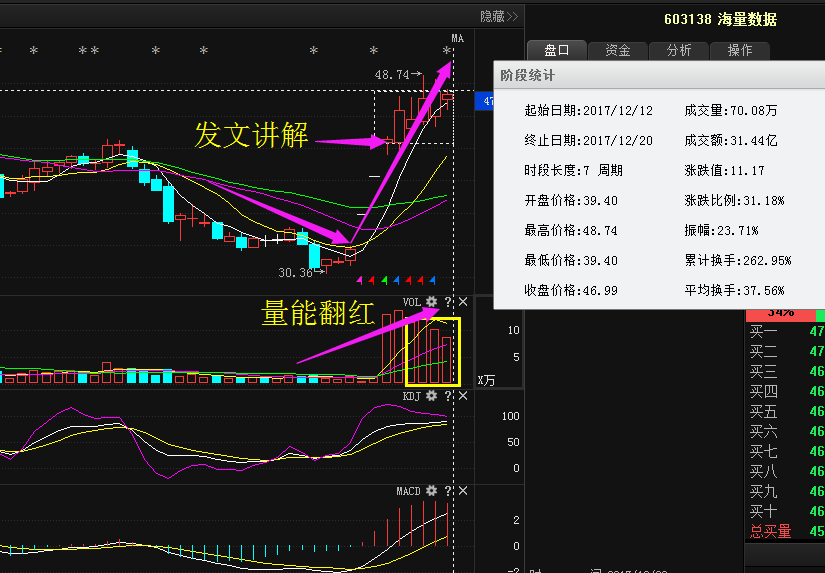Image resolution: width=825 pixels, height=573 pixels.
Task: Click 涨跌值:11.17 value
Action: [725, 170]
